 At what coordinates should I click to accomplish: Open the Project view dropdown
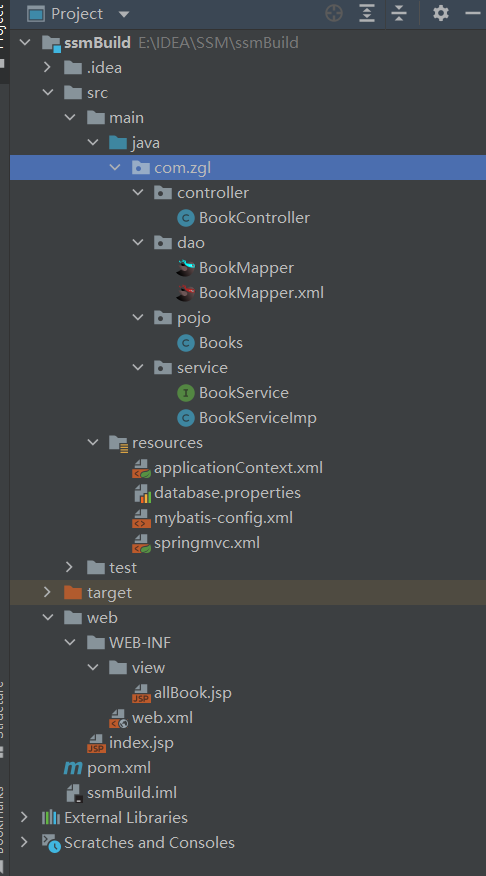(x=124, y=14)
